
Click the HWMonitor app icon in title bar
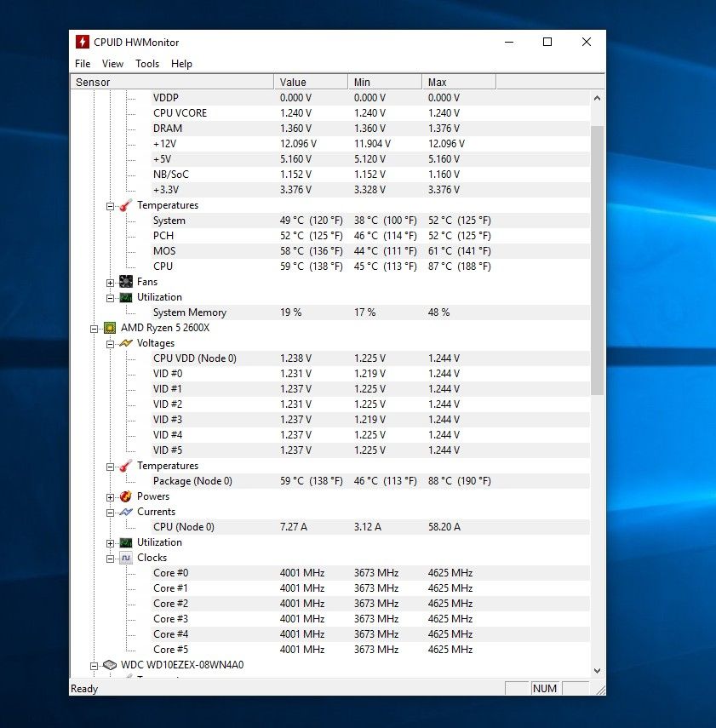click(x=83, y=43)
